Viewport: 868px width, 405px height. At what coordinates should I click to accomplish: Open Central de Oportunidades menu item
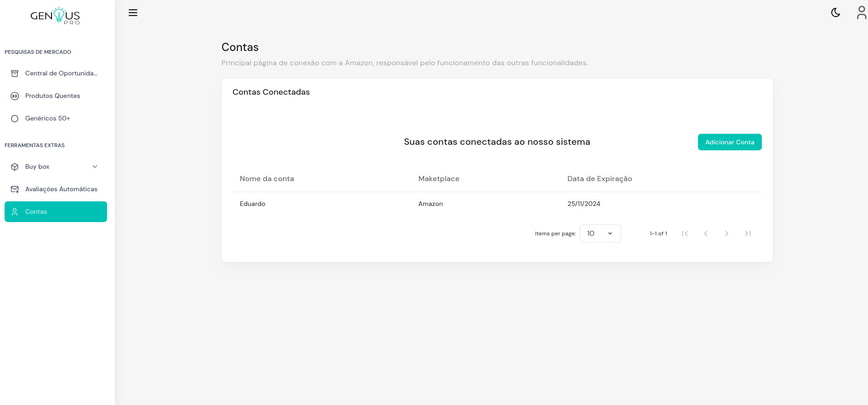(x=56, y=74)
